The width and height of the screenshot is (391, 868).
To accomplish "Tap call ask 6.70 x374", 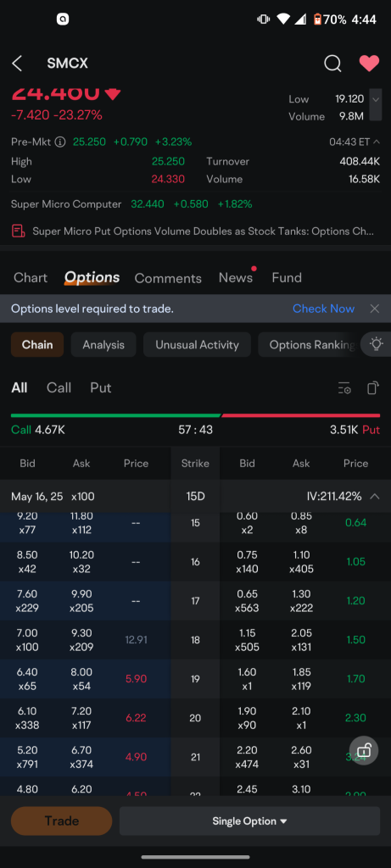I will tap(81, 757).
